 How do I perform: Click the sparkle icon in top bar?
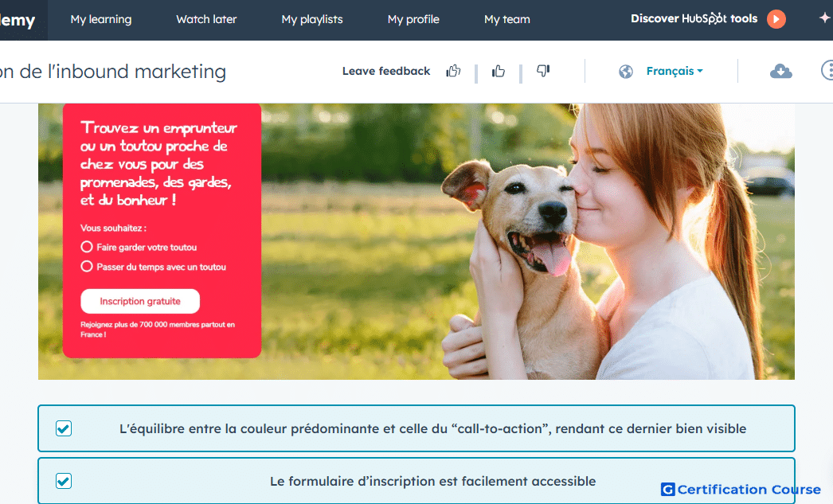[824, 18]
